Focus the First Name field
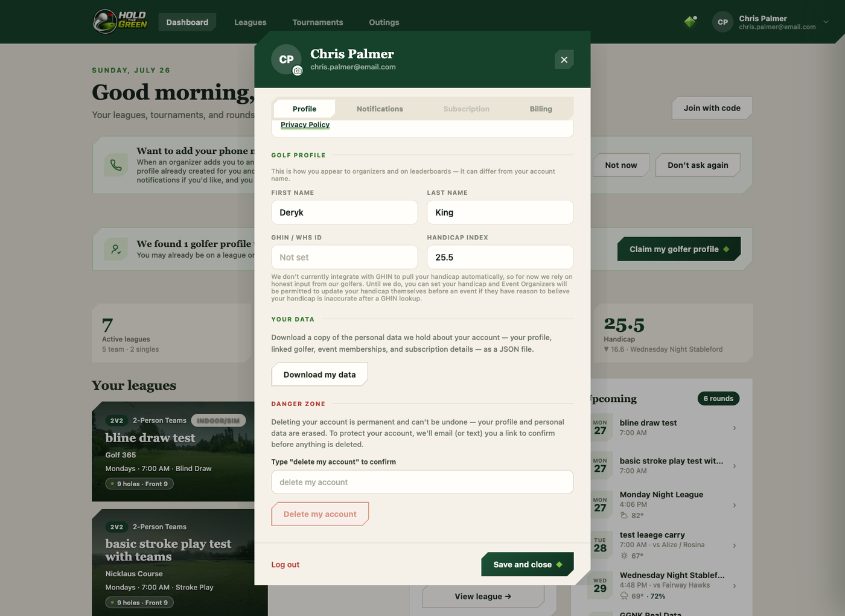This screenshot has height=616, width=845. click(x=344, y=212)
